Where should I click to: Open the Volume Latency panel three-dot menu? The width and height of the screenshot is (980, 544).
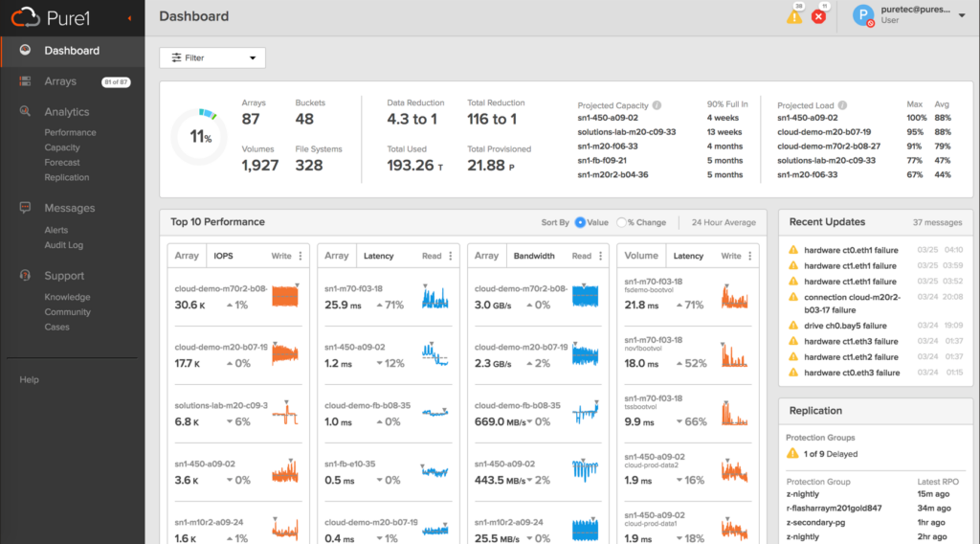pyautogui.click(x=750, y=256)
